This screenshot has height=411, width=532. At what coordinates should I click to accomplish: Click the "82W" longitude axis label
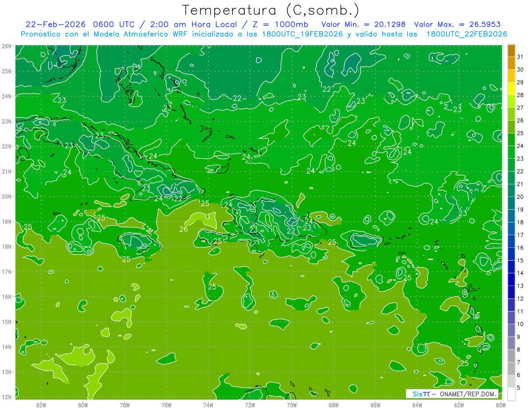41,405
